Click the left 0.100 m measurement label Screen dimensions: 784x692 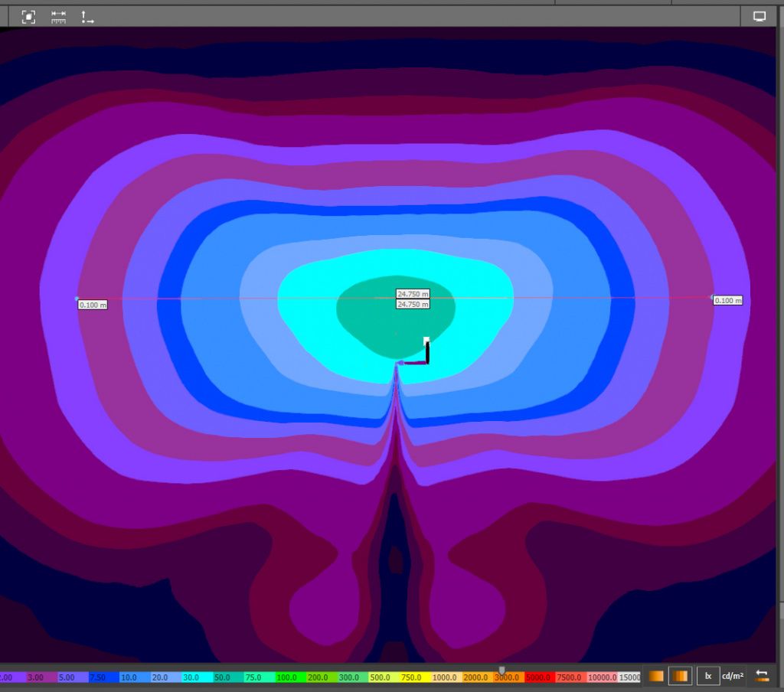tap(93, 305)
